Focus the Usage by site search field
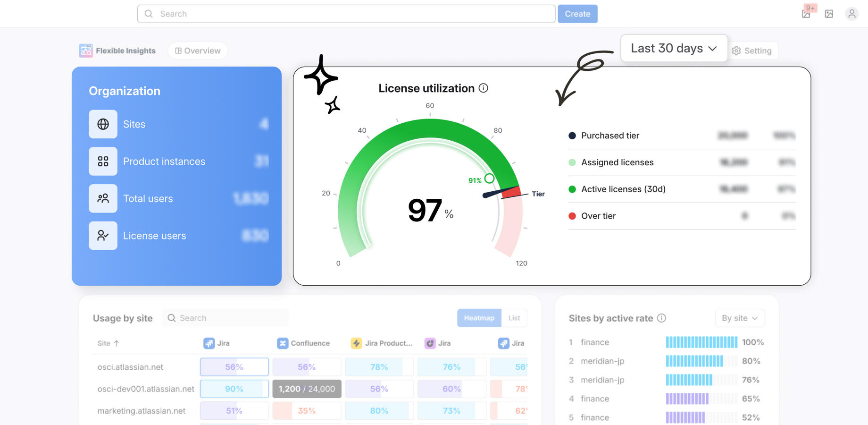Image resolution: width=868 pixels, height=425 pixels. pyautogui.click(x=225, y=318)
